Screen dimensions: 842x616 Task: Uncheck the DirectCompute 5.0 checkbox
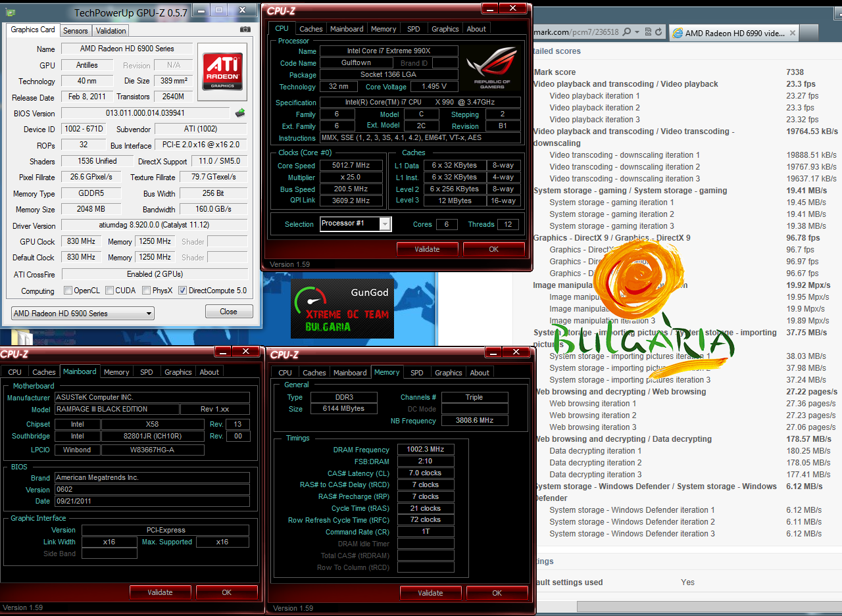point(182,291)
